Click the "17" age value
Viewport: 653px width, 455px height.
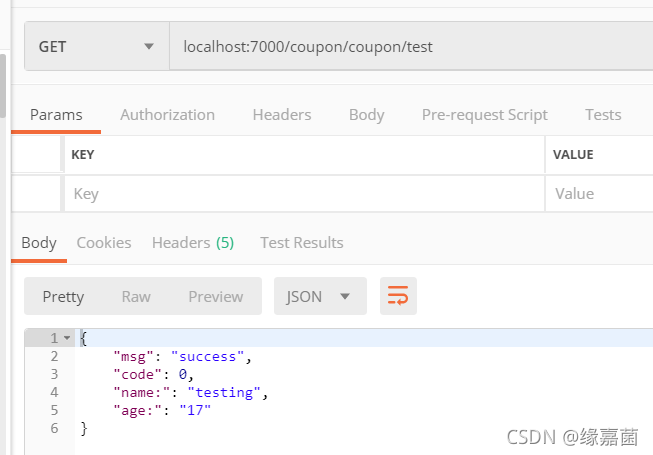(x=195, y=410)
